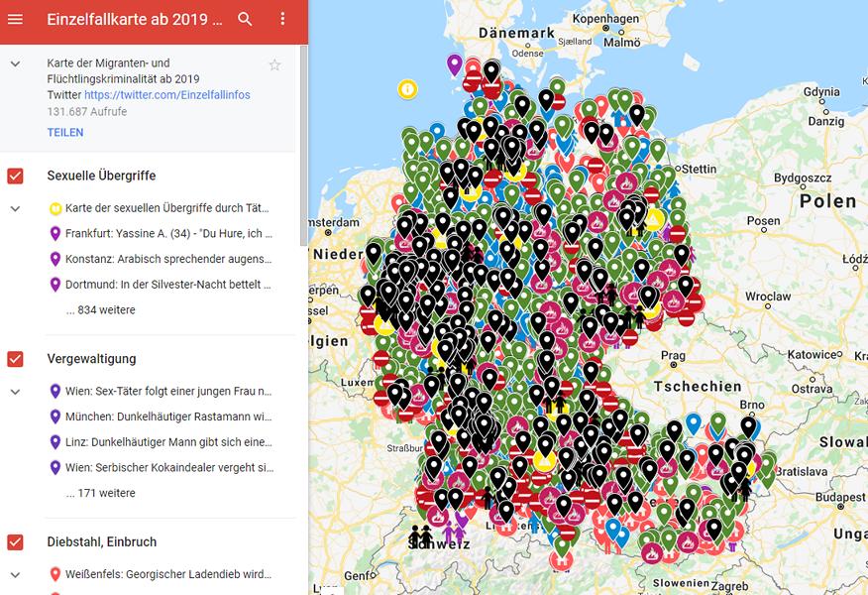Click the 'Vergewaltigung' layer title

[x=91, y=359]
